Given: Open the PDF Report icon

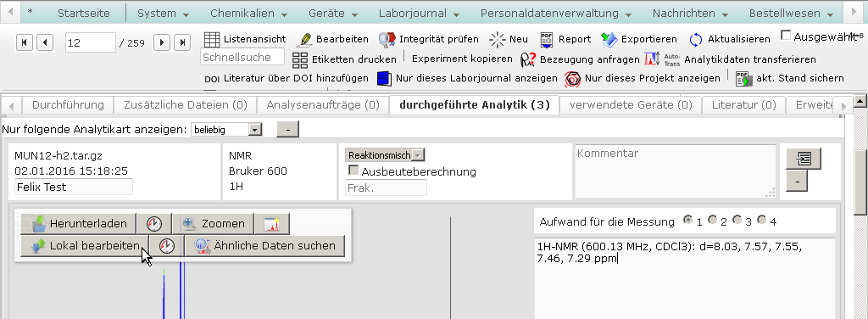Looking at the screenshot, I should [547, 39].
